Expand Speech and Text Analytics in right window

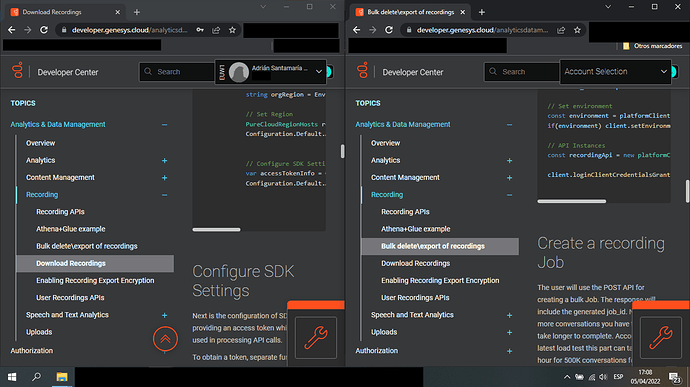coord(509,315)
